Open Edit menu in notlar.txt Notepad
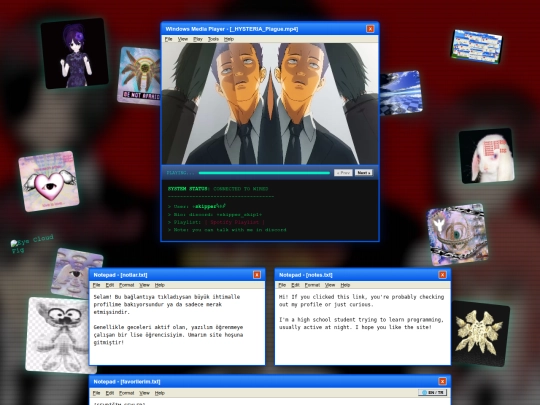Viewport: 540px width, 405px height. 110,285
